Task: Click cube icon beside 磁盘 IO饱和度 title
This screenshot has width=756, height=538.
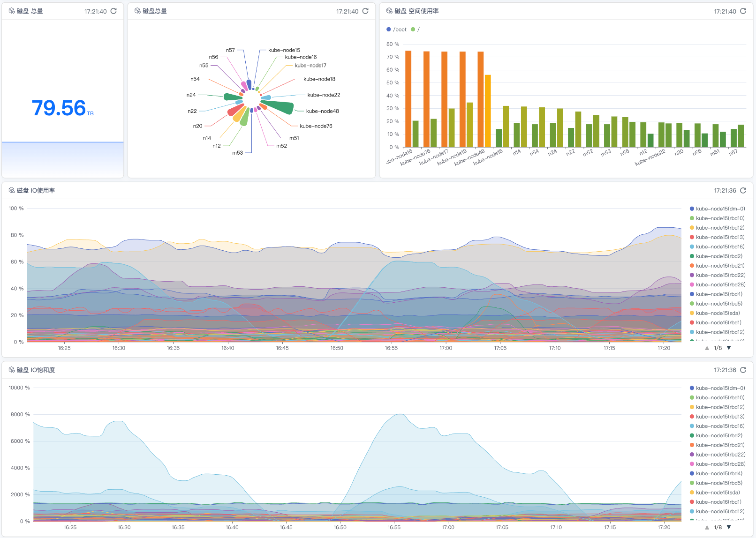Action: (12, 370)
